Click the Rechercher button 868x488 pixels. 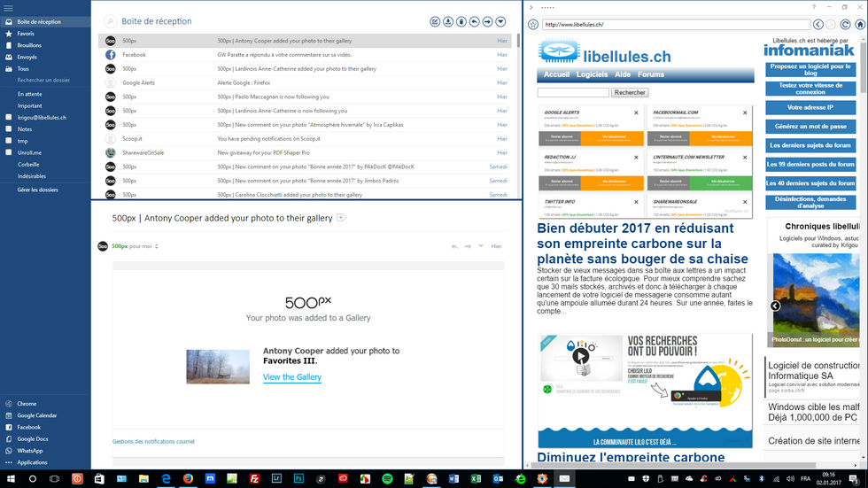630,92
